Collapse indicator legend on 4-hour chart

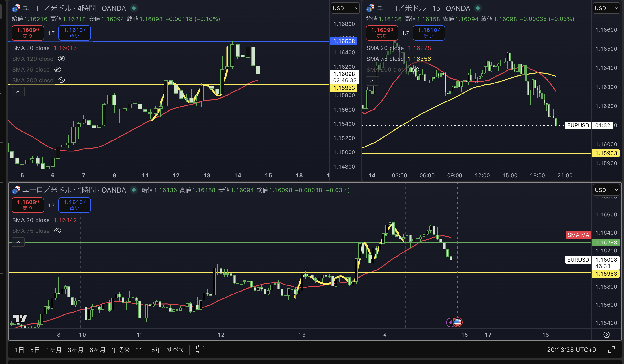click(x=18, y=92)
